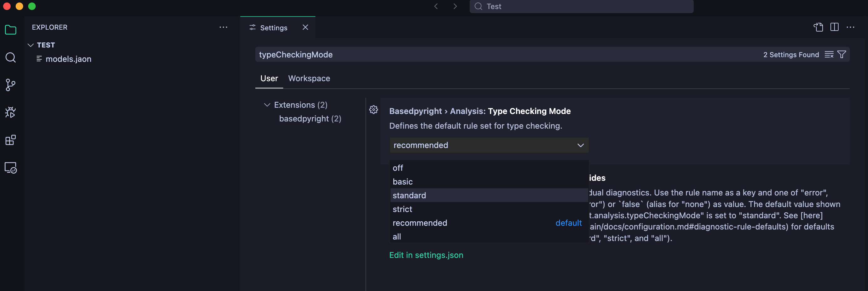Viewport: 868px width, 291px height.
Task: Click the split editor right icon
Action: [x=834, y=27]
